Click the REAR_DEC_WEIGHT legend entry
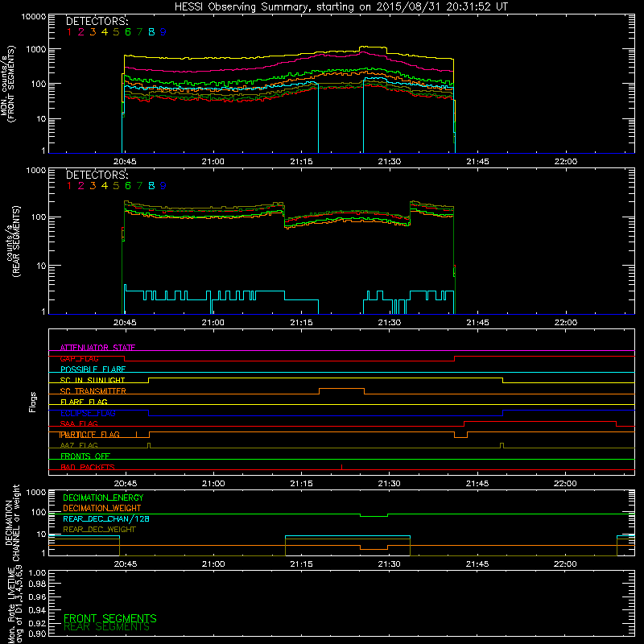 (99, 530)
